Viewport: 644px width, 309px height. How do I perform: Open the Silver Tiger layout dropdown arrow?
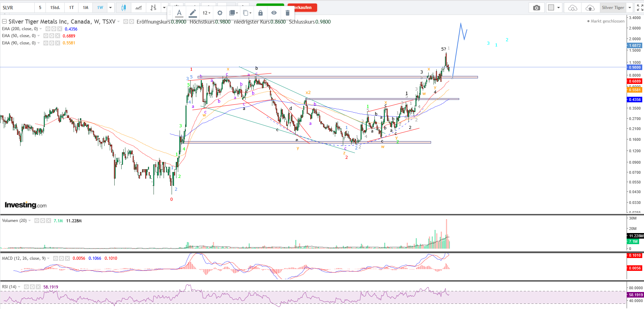click(630, 8)
